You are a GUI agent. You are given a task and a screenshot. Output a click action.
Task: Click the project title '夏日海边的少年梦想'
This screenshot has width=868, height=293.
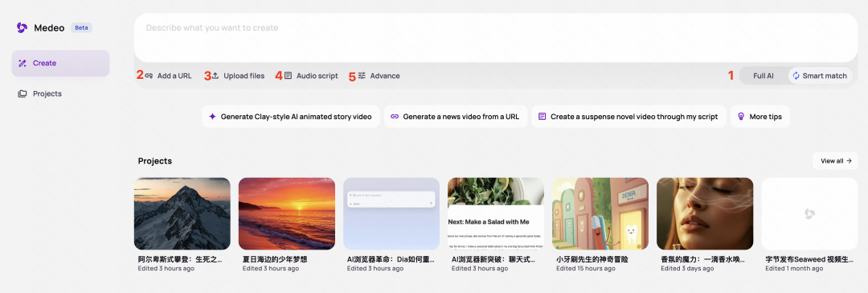click(275, 259)
